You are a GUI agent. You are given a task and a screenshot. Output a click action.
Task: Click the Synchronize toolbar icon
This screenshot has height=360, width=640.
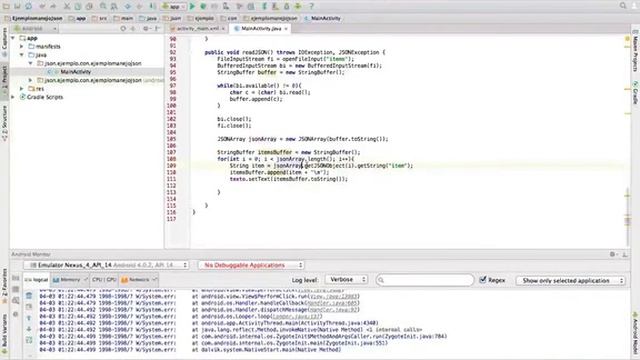pyautogui.click(x=29, y=6)
